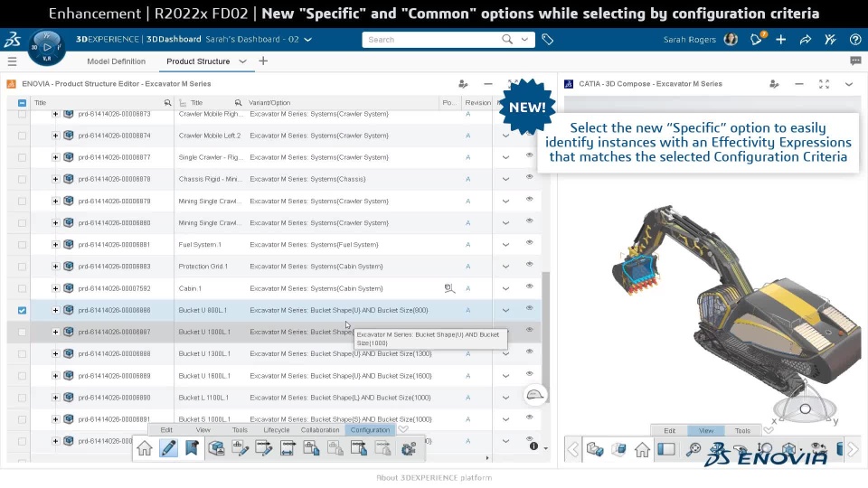The image size is (868, 488).
Task: Open the tag (6WTags) icon
Action: click(x=548, y=39)
